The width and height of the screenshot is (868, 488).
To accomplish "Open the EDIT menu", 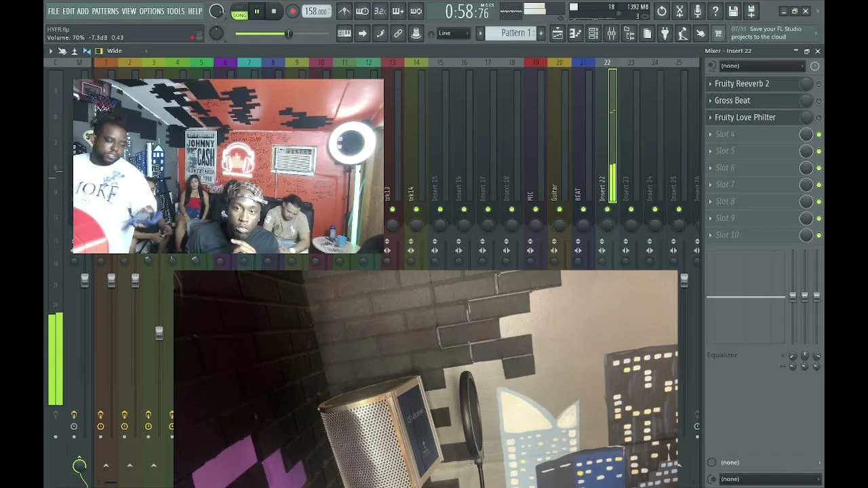I will [x=68, y=12].
